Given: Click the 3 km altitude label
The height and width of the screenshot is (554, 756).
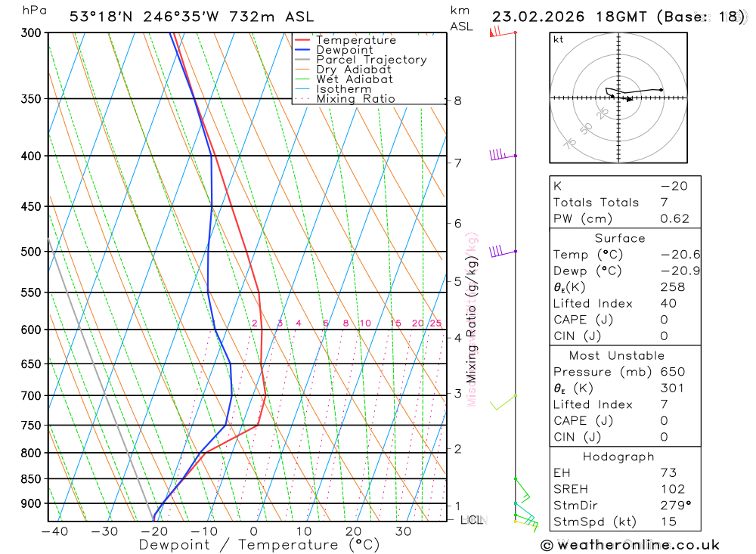Looking at the screenshot, I should point(457,394).
